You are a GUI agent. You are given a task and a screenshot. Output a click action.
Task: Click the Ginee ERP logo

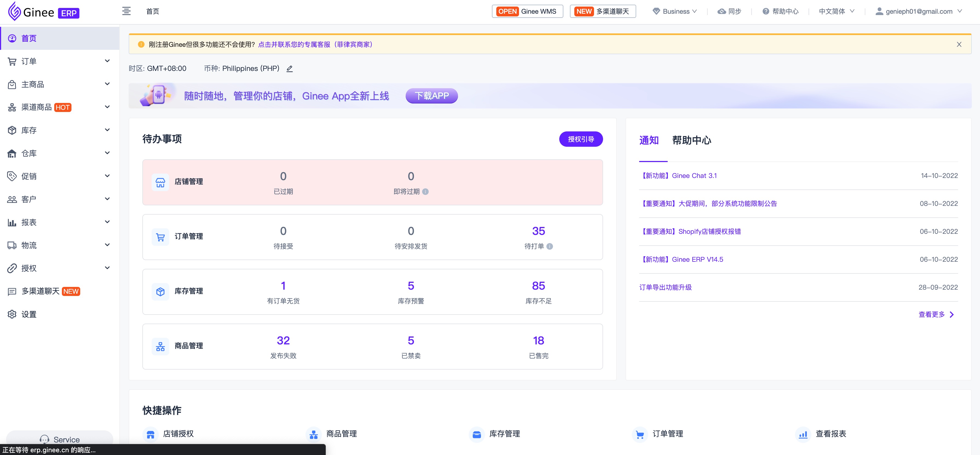[44, 11]
